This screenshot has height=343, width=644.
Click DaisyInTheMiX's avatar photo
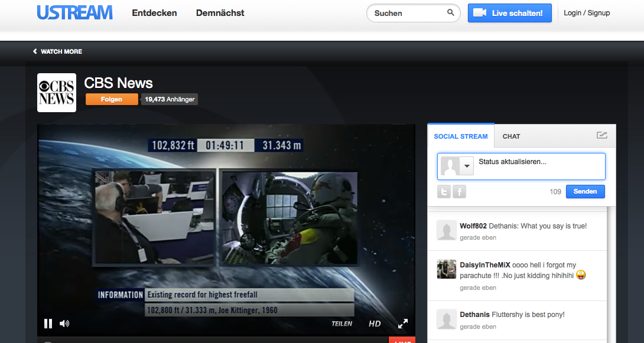pyautogui.click(x=447, y=269)
